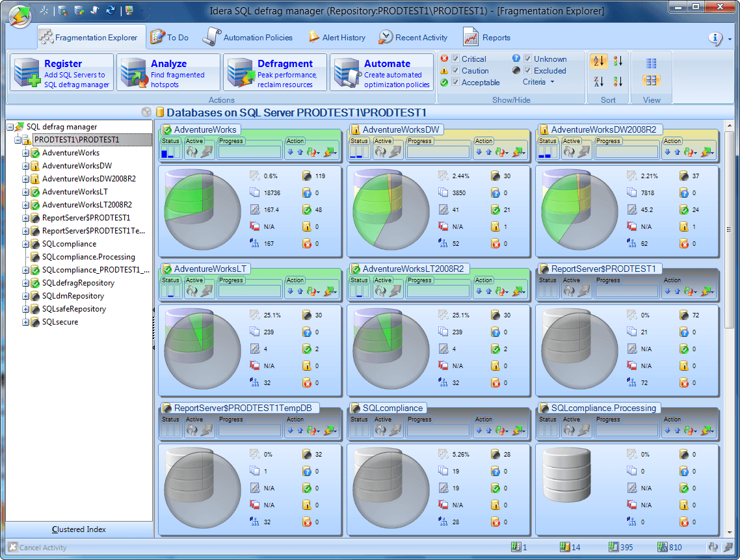
Task: Click the Cancel Activity button
Action: [38, 548]
